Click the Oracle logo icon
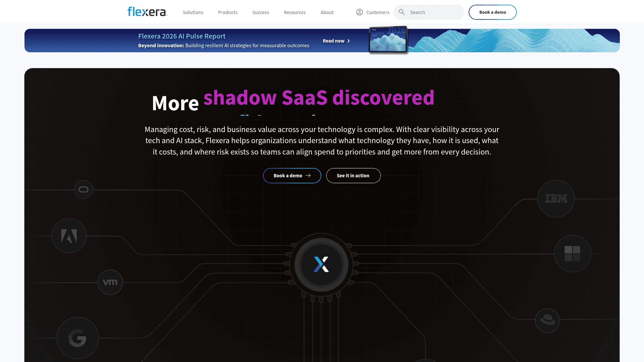 pos(84,189)
